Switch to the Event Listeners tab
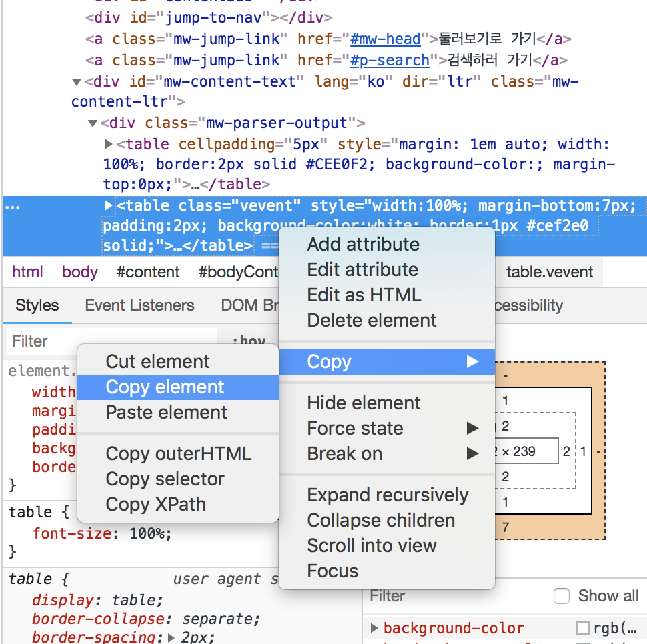Screen dimensions: 647x644 tap(139, 305)
